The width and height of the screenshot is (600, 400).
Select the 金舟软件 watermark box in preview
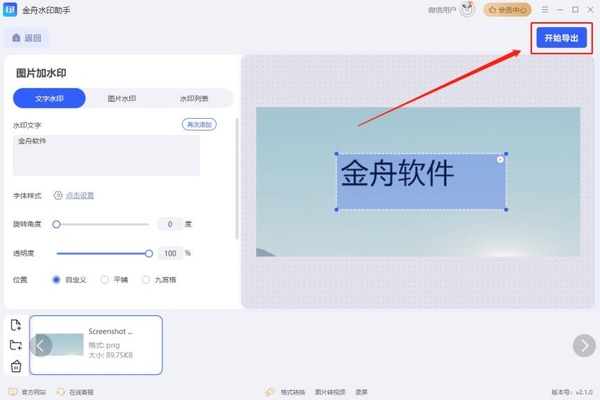click(421, 181)
